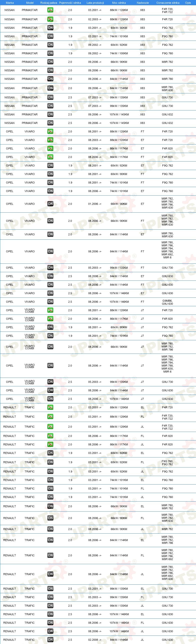The width and height of the screenshot is (196, 644).
Task: Click 'E7' body cell in Opel 08.2003 row
Action: (x=142, y=140)
